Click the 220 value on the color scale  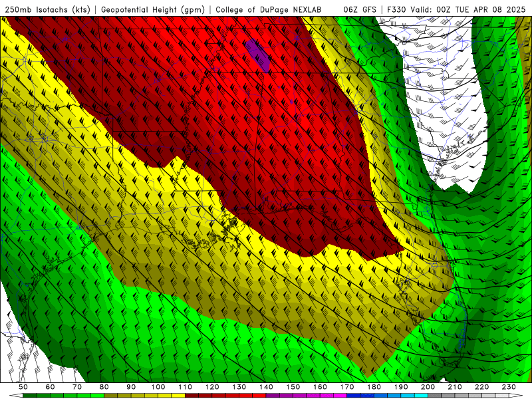481,387
